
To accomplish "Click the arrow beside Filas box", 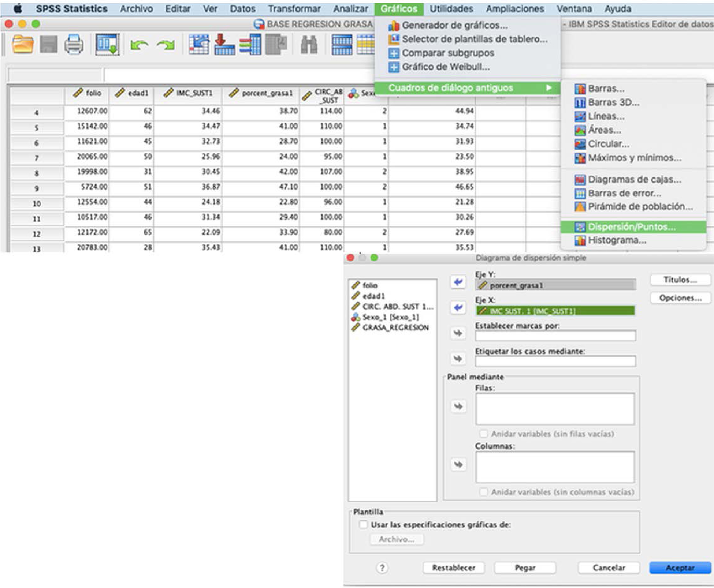I will point(458,406).
